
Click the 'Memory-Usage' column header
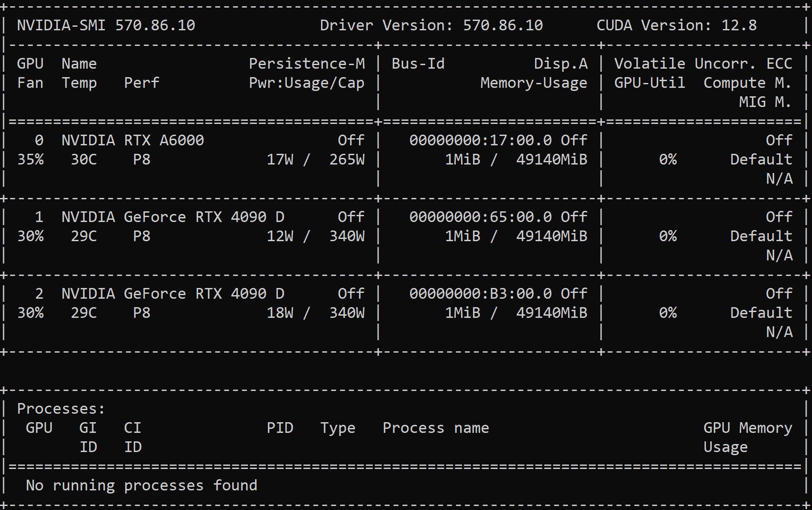point(534,82)
